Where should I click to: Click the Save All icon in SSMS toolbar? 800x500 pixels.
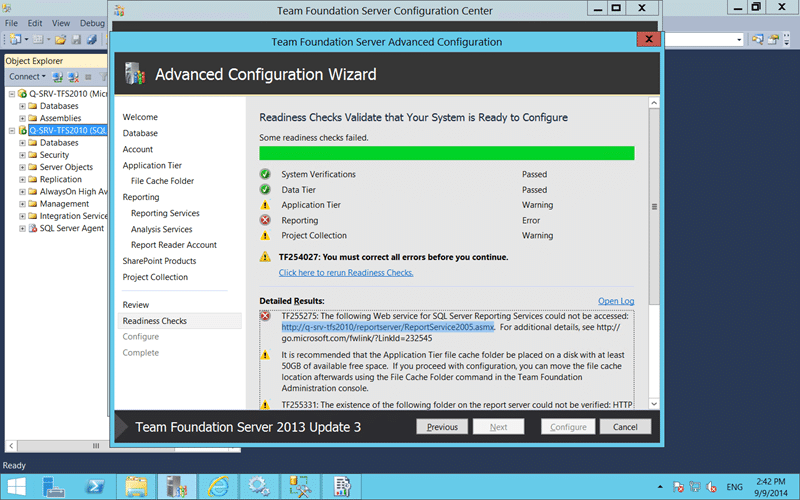91,39
